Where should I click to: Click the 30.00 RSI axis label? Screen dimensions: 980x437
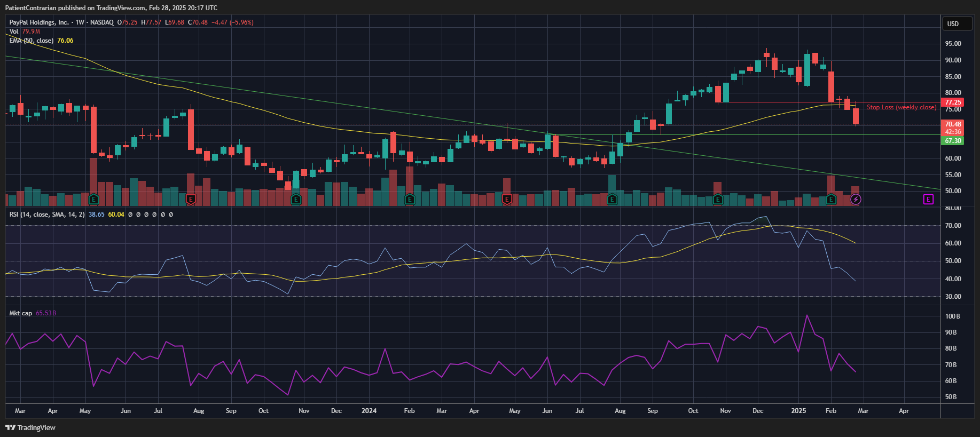coord(953,297)
